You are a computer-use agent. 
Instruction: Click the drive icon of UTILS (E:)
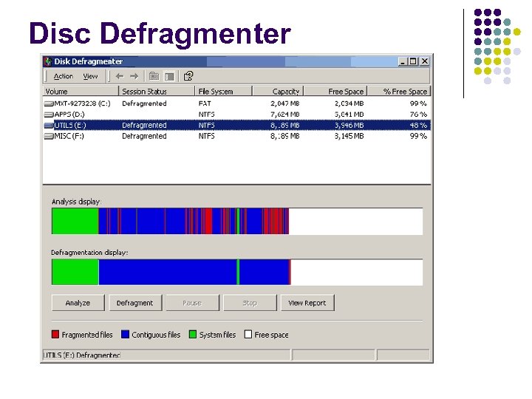[x=49, y=126]
